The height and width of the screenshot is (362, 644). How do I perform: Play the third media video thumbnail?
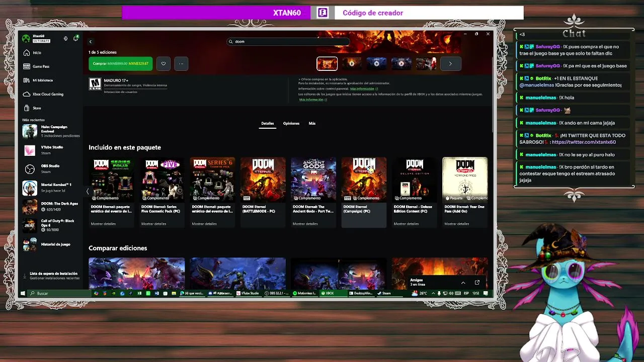376,63
